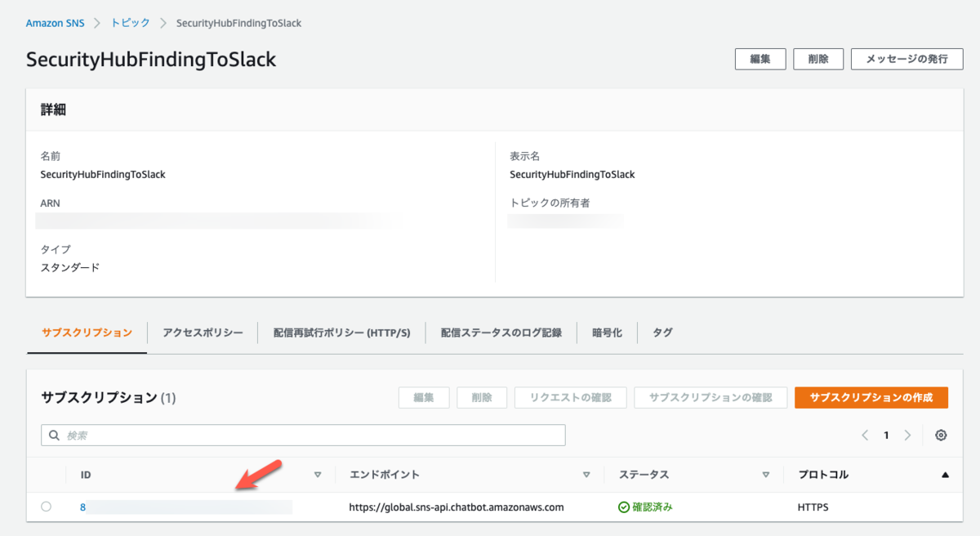Image resolution: width=980 pixels, height=536 pixels.
Task: Click the サブスクリプション (1) panel title
Action: click(109, 398)
